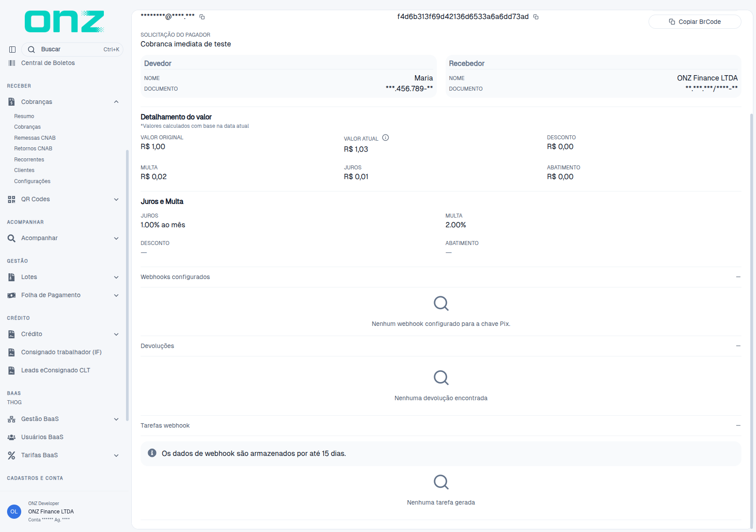Expand the Acompanhar menu
The width and height of the screenshot is (756, 532).
116,238
